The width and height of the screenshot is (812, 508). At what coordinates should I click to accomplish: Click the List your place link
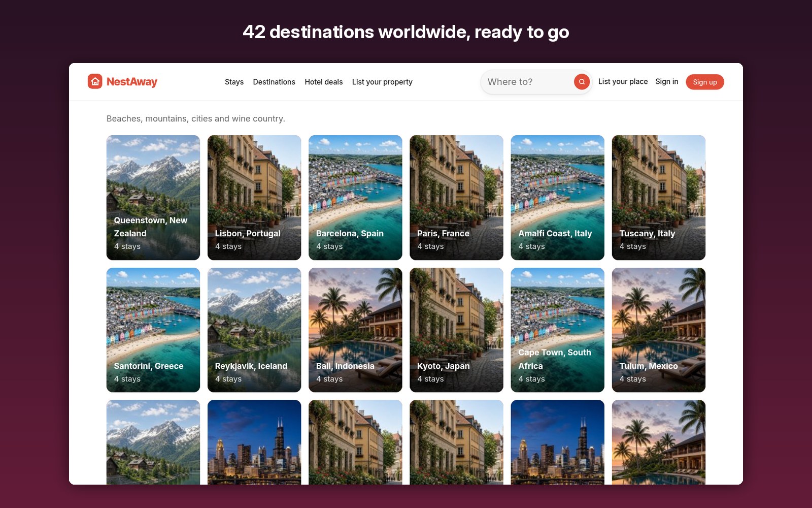(x=623, y=81)
